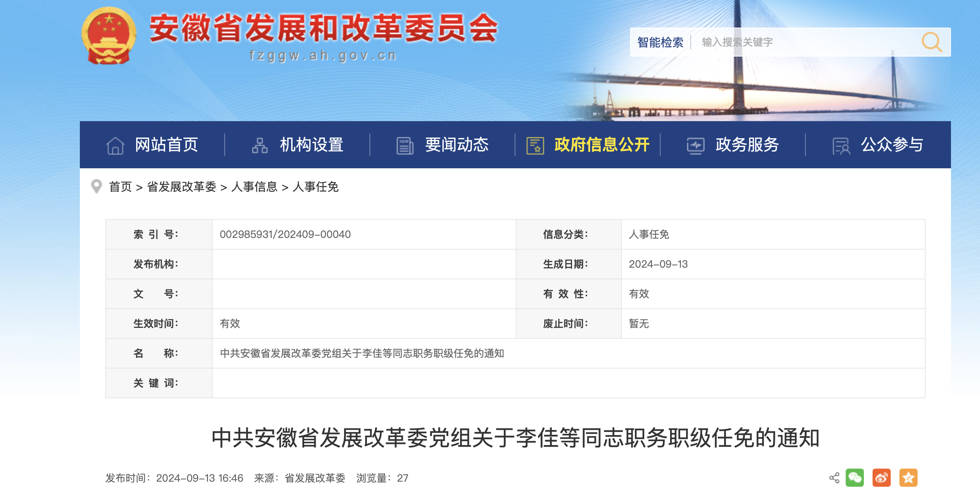980x494 pixels.
Task: Click the national emblem logo
Action: 109,36
